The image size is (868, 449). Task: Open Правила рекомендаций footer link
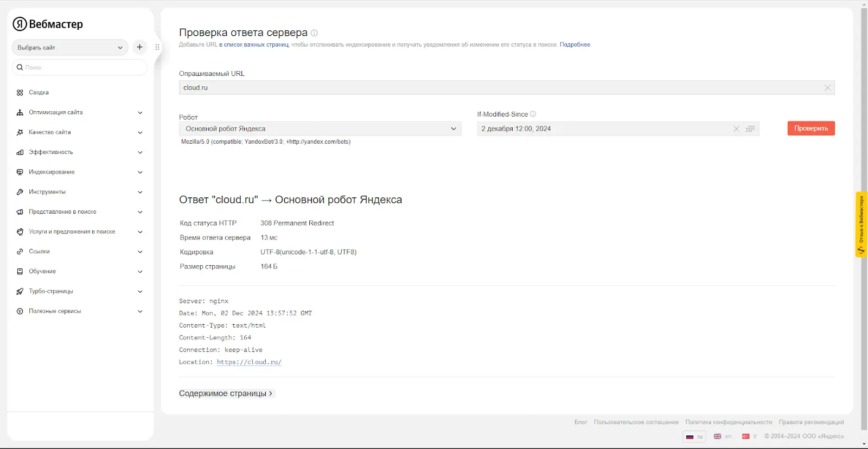(812, 422)
